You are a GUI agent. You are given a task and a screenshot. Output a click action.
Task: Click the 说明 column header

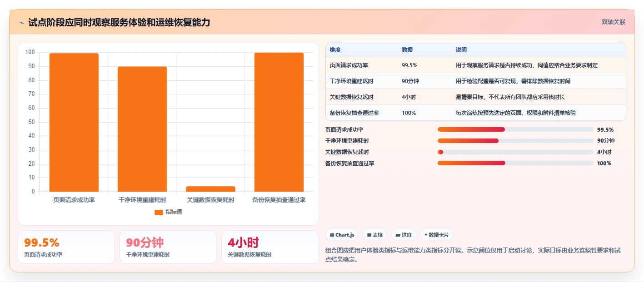pos(461,50)
